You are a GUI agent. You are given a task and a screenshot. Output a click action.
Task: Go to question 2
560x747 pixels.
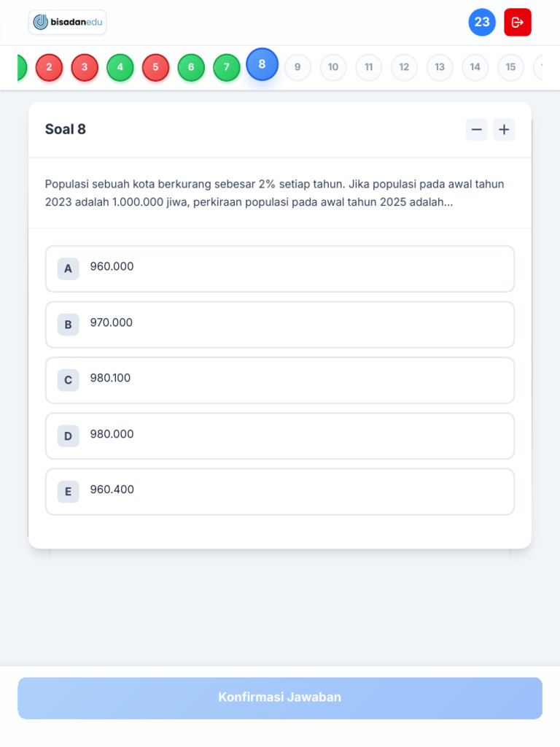[49, 68]
